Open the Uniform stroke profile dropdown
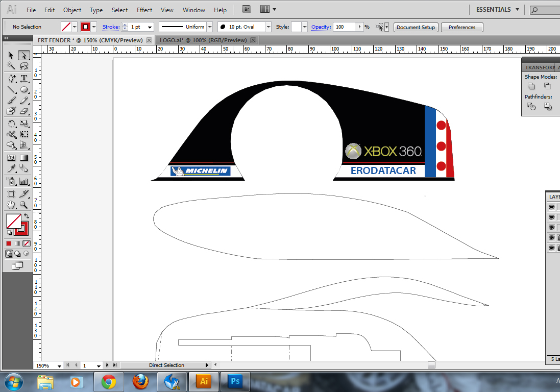Image resolution: width=560 pixels, height=392 pixels. (209, 27)
